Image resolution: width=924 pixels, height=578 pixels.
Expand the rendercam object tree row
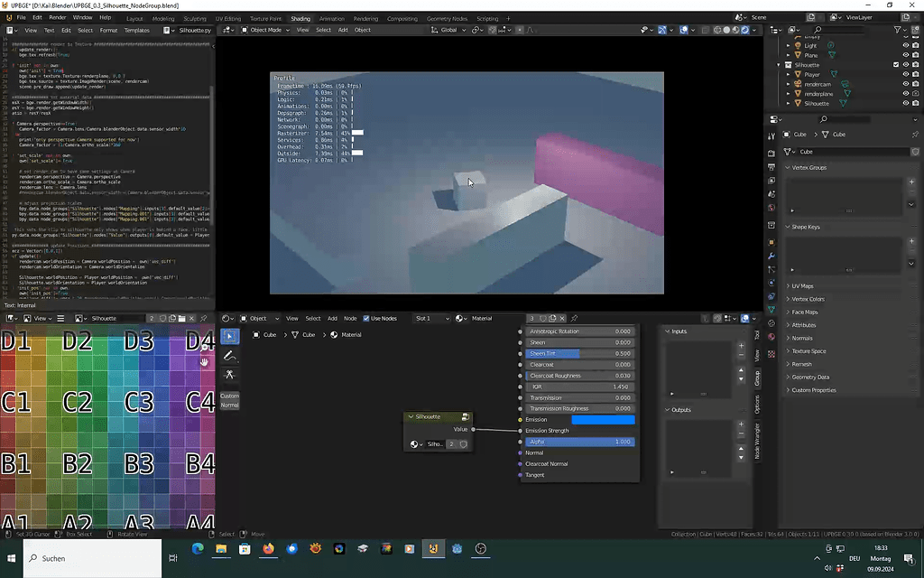coord(789,84)
